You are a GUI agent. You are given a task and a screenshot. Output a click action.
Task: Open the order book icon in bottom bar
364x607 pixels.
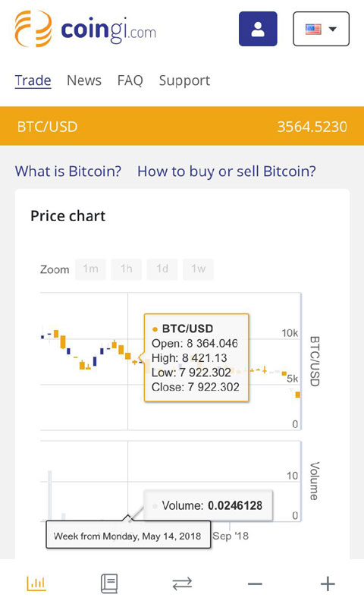109,583
